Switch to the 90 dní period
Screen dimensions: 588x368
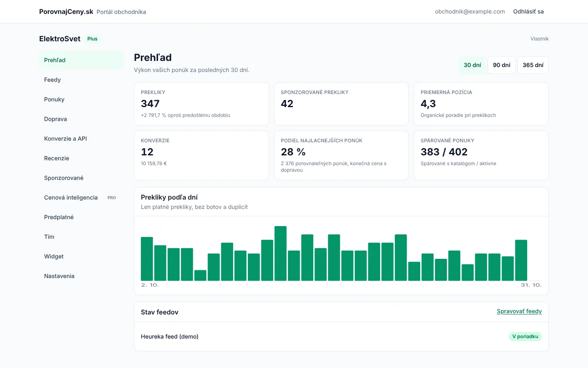[x=501, y=65]
